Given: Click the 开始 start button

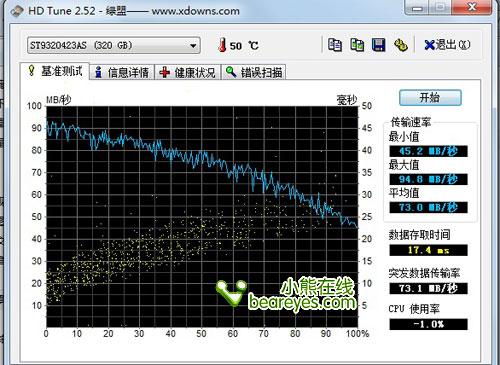Looking at the screenshot, I should 430,98.
